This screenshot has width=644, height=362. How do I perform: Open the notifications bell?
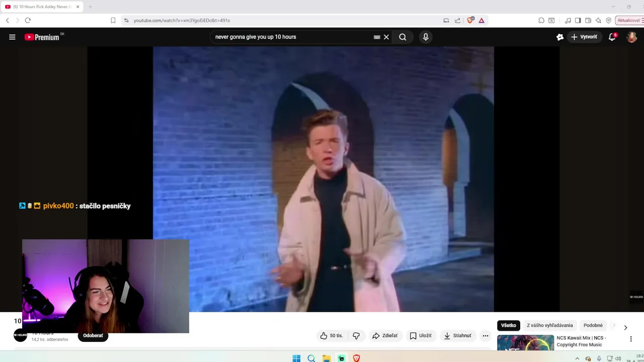click(x=612, y=37)
